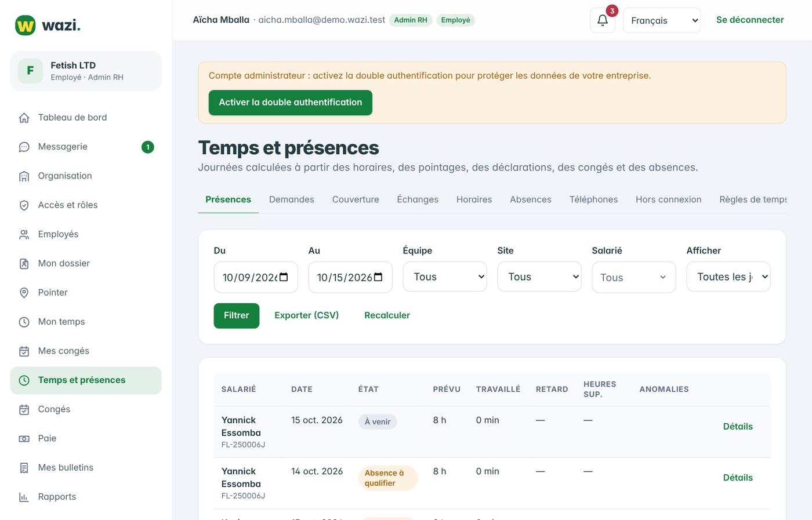The height and width of the screenshot is (520, 812).
Task: Open the Au date calendar picker icon
Action: coord(378,277)
